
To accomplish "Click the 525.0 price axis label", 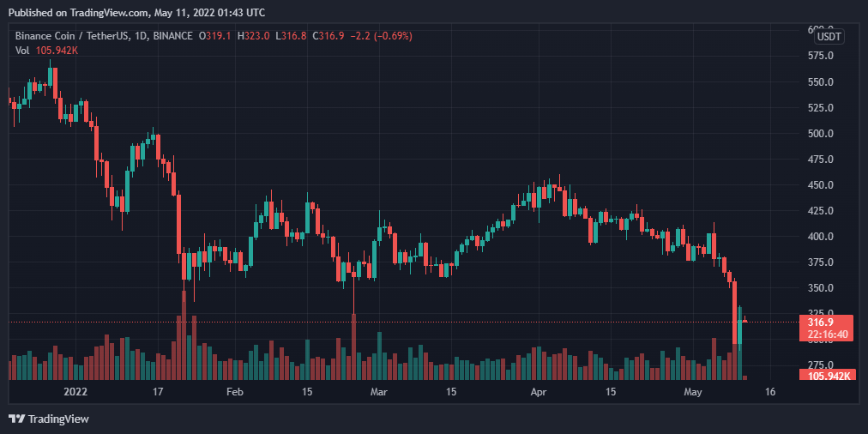I will (822, 107).
